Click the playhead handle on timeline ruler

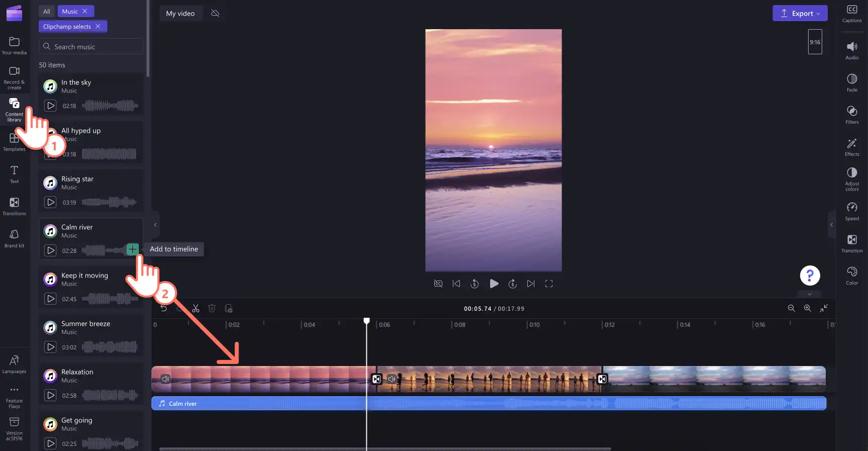367,320
